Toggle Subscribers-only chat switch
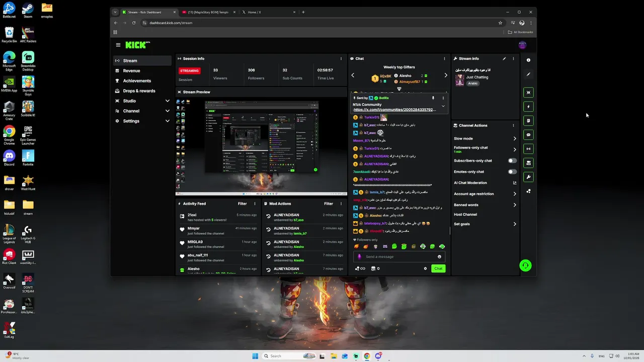Viewport: 644px width, 362px height. point(512,161)
